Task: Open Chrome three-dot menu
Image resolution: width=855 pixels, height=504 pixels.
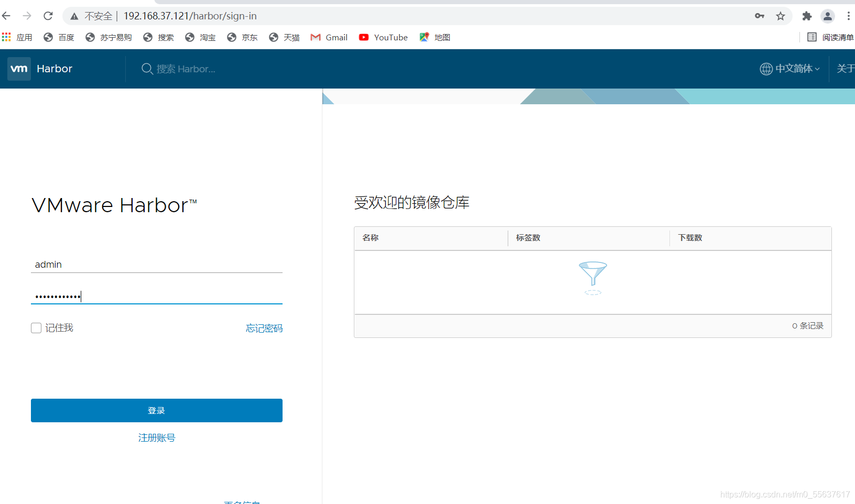Action: pos(848,16)
